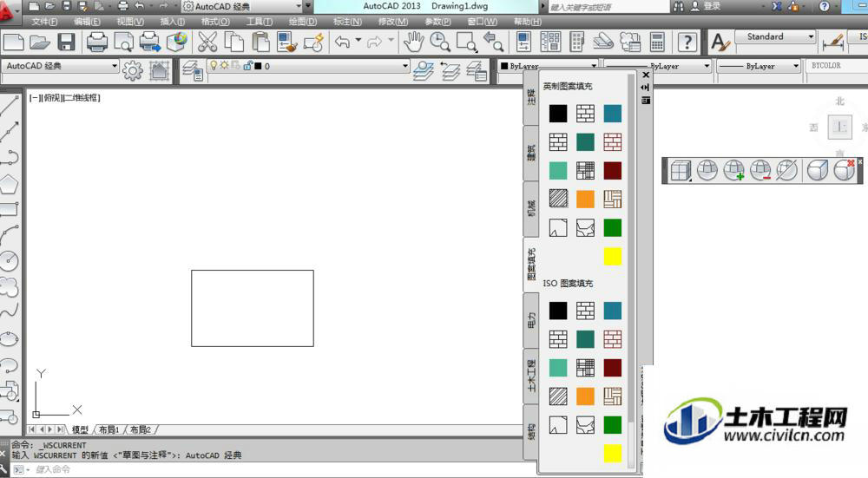
Task: Click the Dimension Style icon
Action: tap(832, 43)
